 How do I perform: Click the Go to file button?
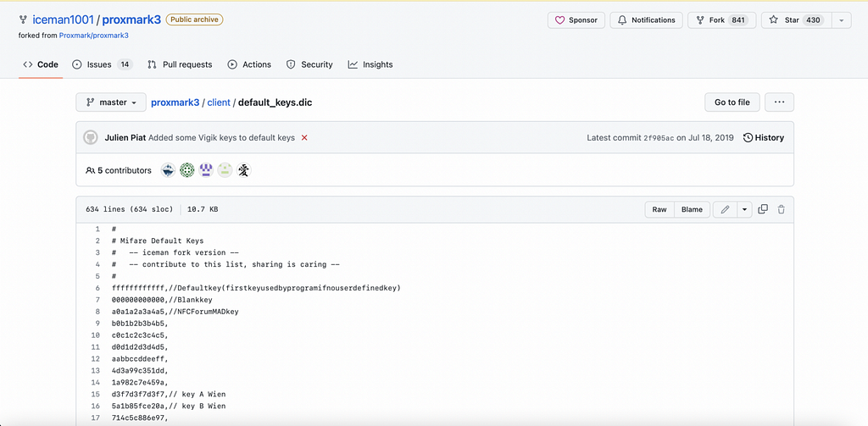732,102
